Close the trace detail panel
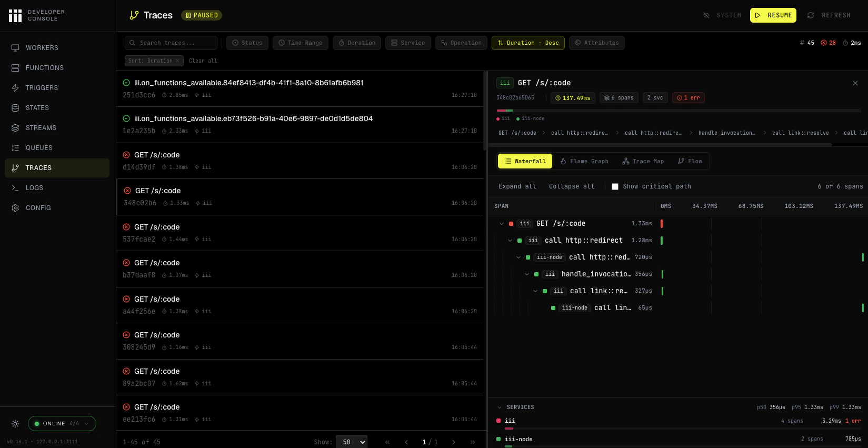The image size is (868, 448). [855, 83]
